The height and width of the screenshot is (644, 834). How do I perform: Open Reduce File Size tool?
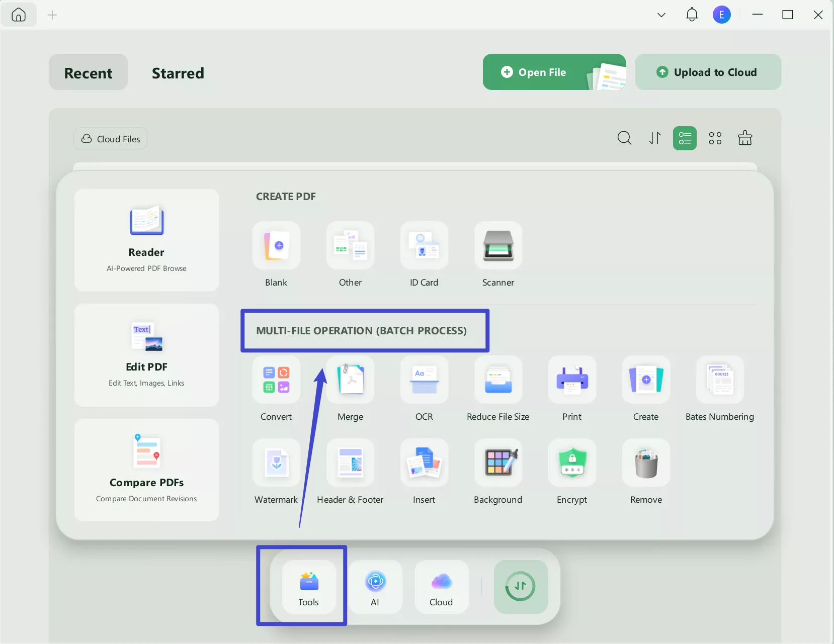coord(498,380)
